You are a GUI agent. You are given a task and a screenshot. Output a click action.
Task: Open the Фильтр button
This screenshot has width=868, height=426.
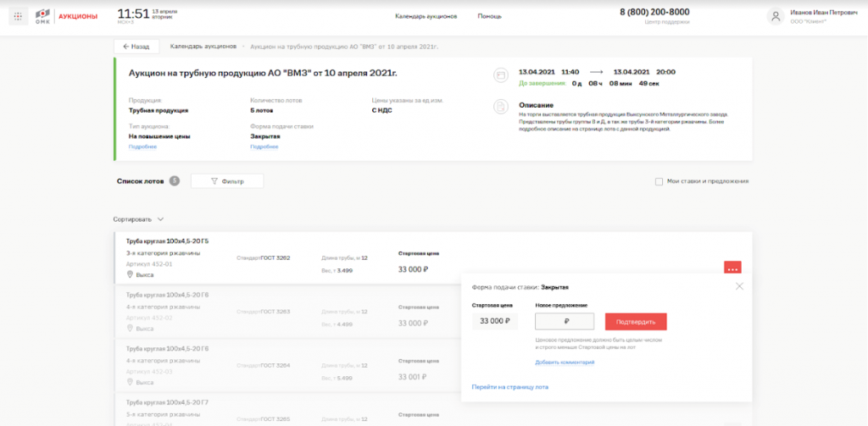point(227,181)
